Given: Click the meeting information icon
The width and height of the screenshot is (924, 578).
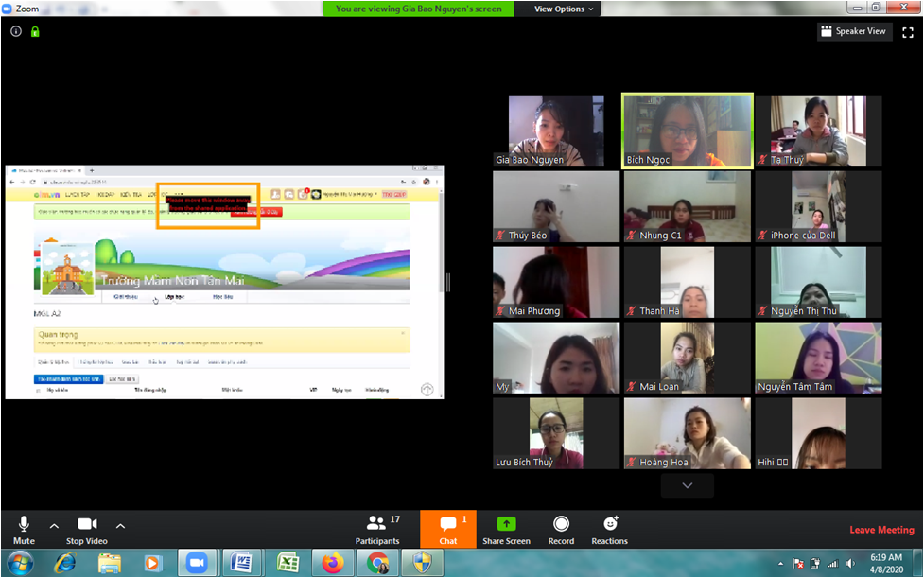Looking at the screenshot, I should (x=16, y=31).
